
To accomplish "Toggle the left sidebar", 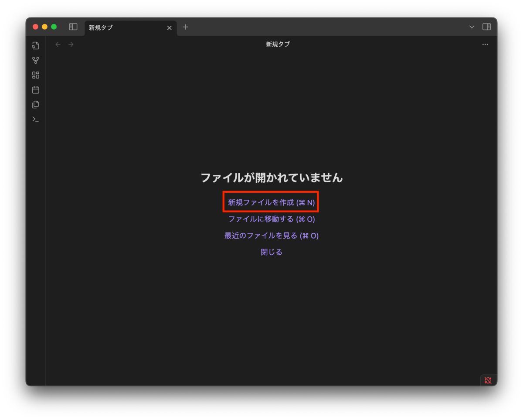I will point(73,27).
